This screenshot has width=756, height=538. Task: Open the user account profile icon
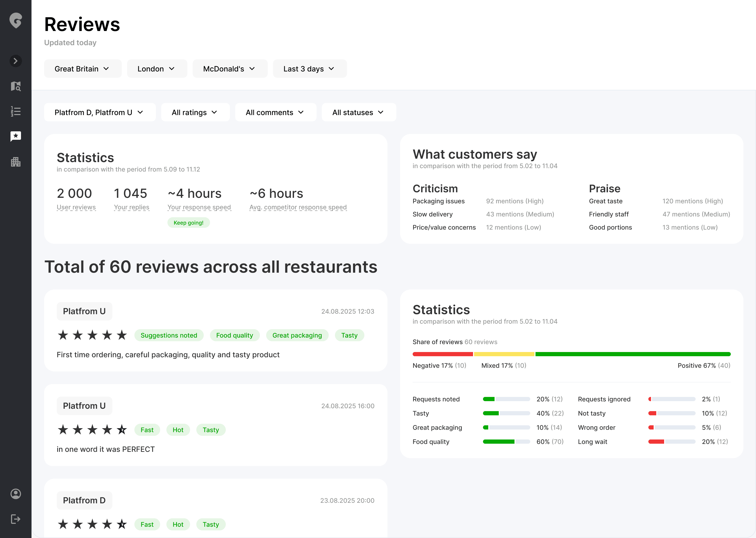click(x=15, y=494)
